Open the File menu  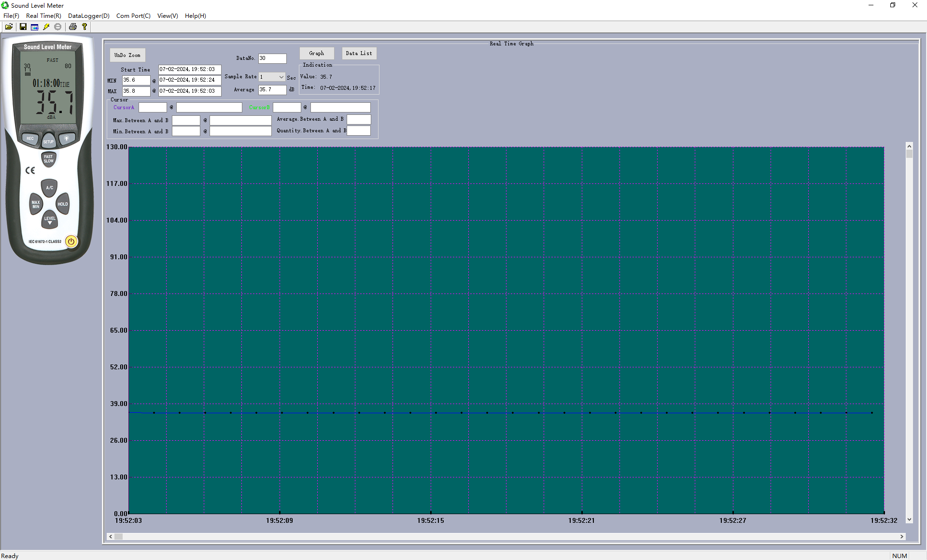click(x=10, y=15)
